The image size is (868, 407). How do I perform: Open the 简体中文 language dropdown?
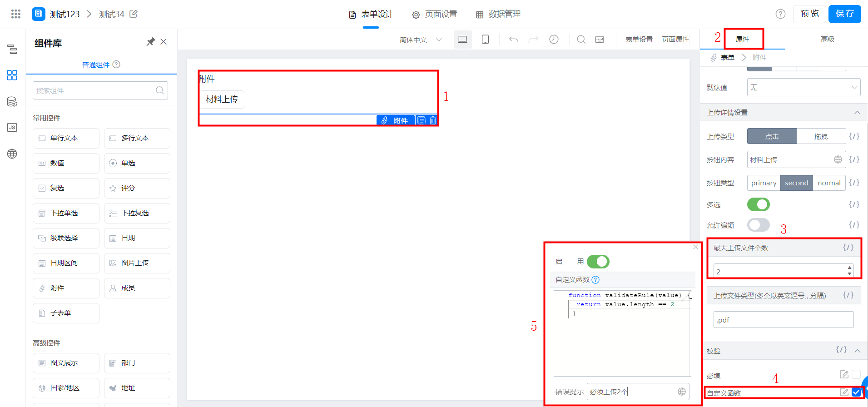pos(421,40)
